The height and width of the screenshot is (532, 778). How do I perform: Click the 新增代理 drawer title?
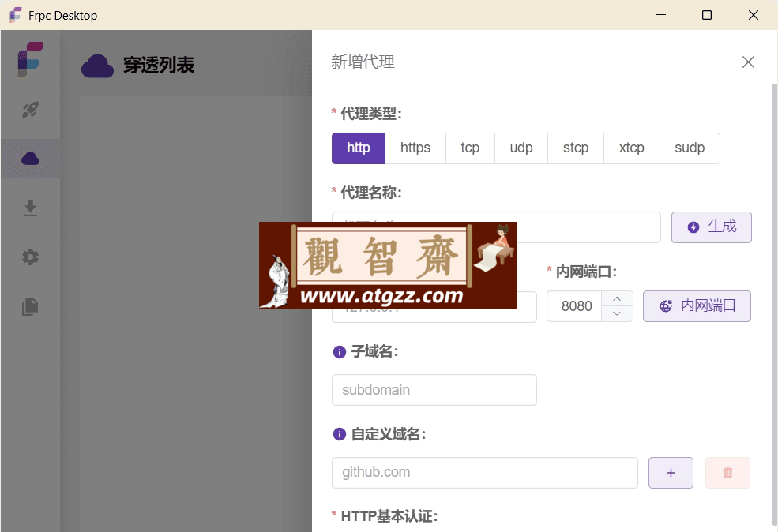(x=363, y=62)
